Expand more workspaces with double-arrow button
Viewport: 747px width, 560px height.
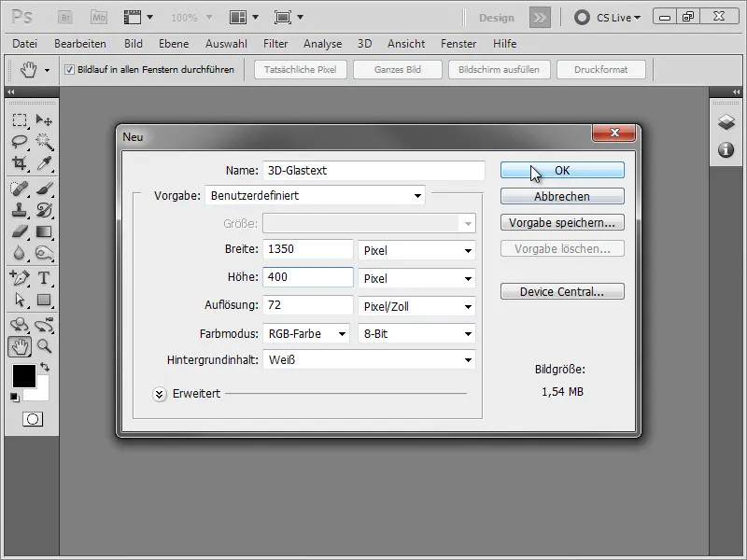coord(540,18)
